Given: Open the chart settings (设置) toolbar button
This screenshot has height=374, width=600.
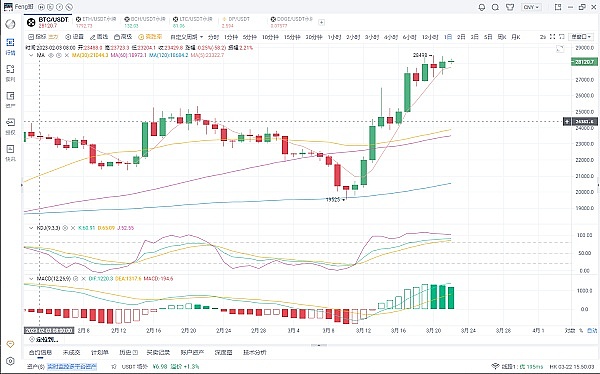Looking at the screenshot, I should (x=74, y=37).
